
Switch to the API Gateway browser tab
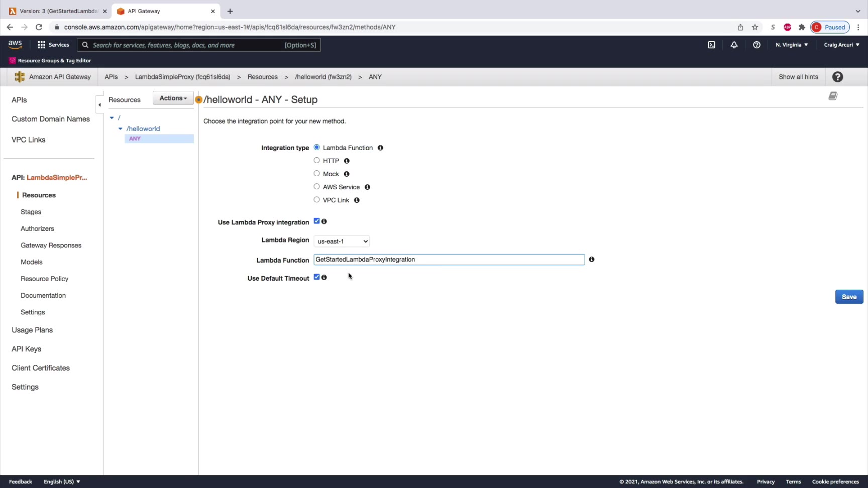click(165, 11)
